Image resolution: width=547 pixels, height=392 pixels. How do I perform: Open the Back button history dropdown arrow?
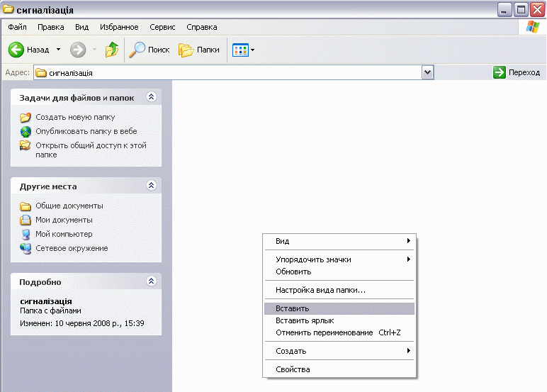coord(58,50)
